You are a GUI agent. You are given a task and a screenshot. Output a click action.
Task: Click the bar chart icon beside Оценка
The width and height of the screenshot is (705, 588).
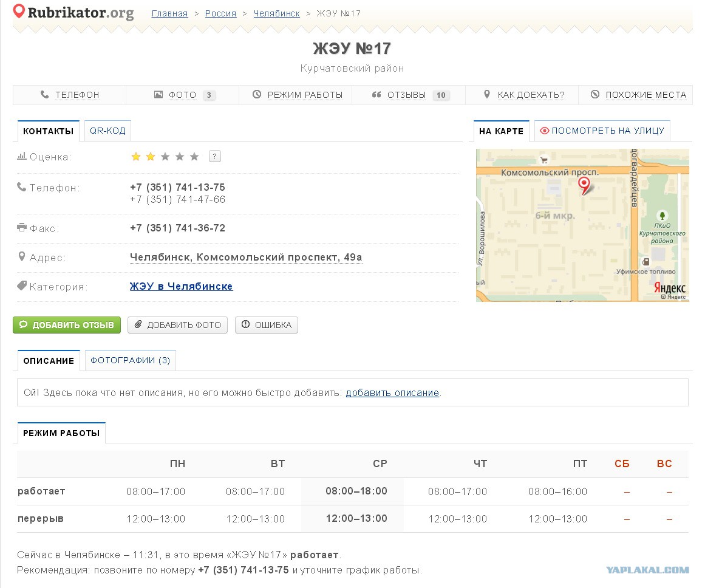(22, 156)
